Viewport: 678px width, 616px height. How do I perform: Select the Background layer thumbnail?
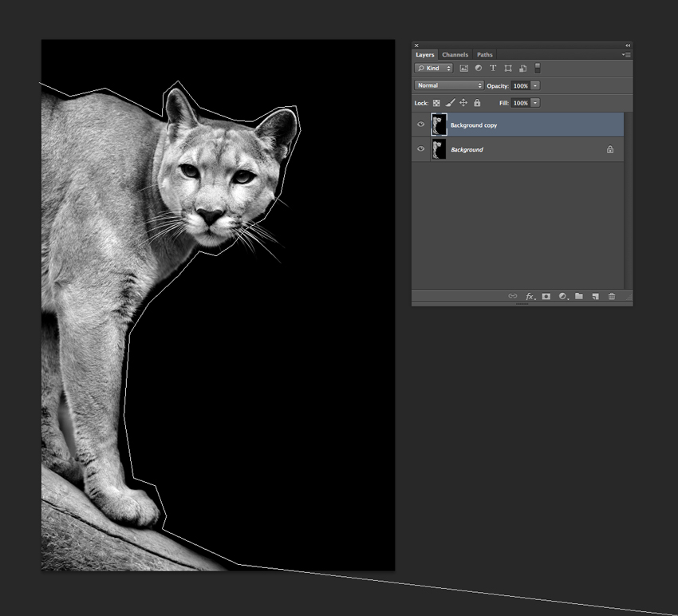pyautogui.click(x=439, y=148)
